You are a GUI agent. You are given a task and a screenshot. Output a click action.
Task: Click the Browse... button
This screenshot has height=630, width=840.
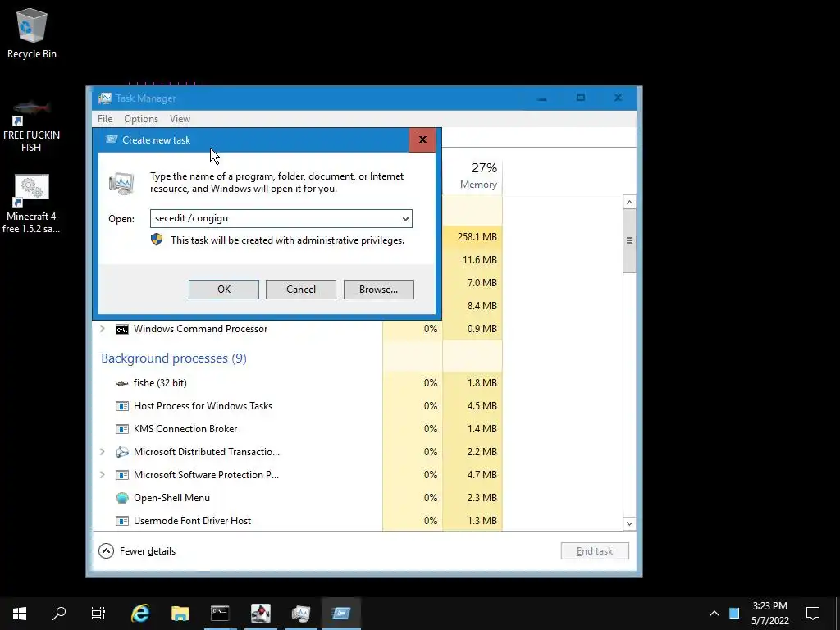[x=379, y=290]
